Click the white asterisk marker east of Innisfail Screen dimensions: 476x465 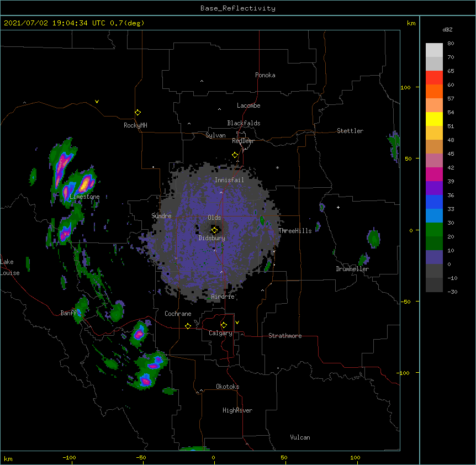tap(277, 167)
